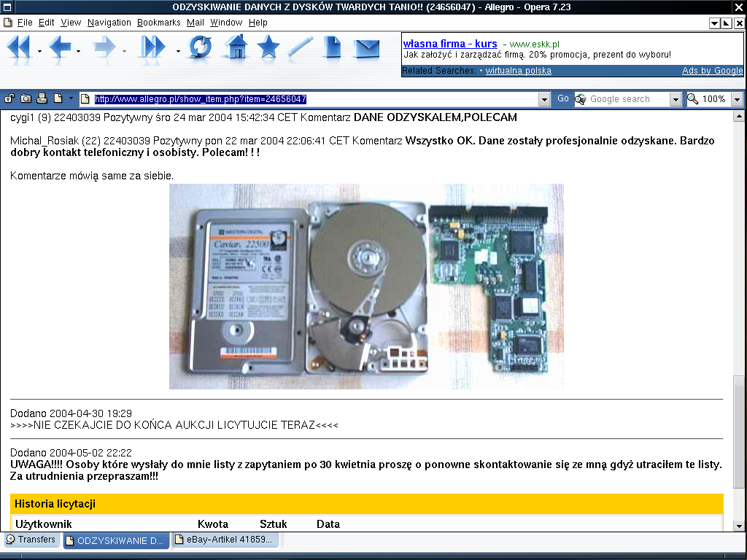Click the print icon beside address bar
This screenshot has height=560, width=747.
[42, 98]
